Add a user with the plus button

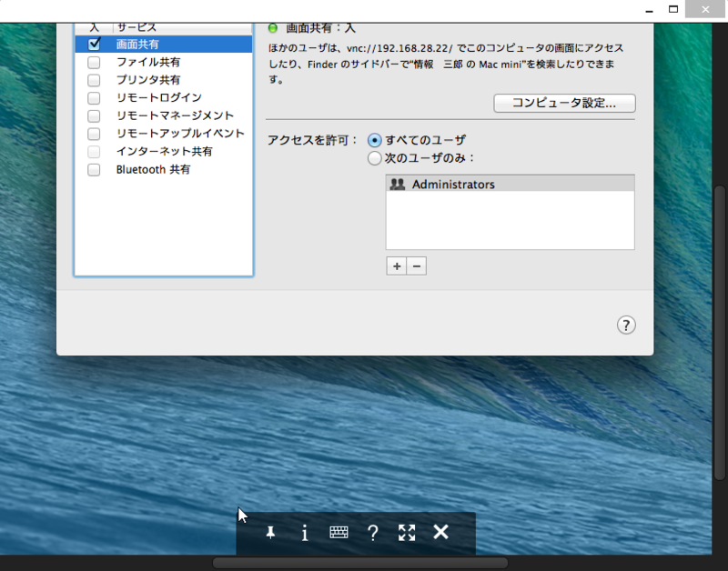point(397,265)
